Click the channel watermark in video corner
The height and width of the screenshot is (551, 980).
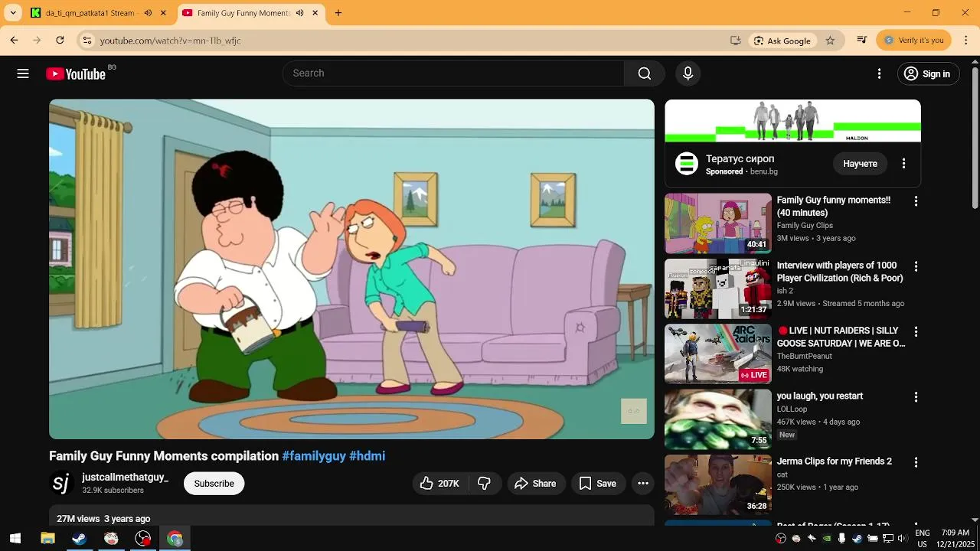(x=634, y=411)
